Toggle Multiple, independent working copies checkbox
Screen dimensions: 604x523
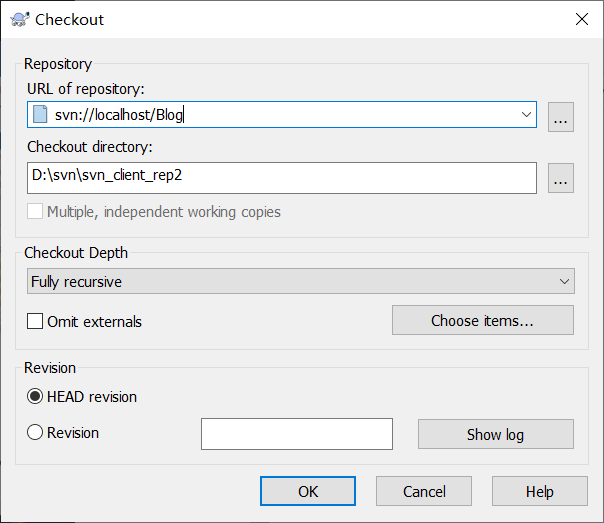35,211
